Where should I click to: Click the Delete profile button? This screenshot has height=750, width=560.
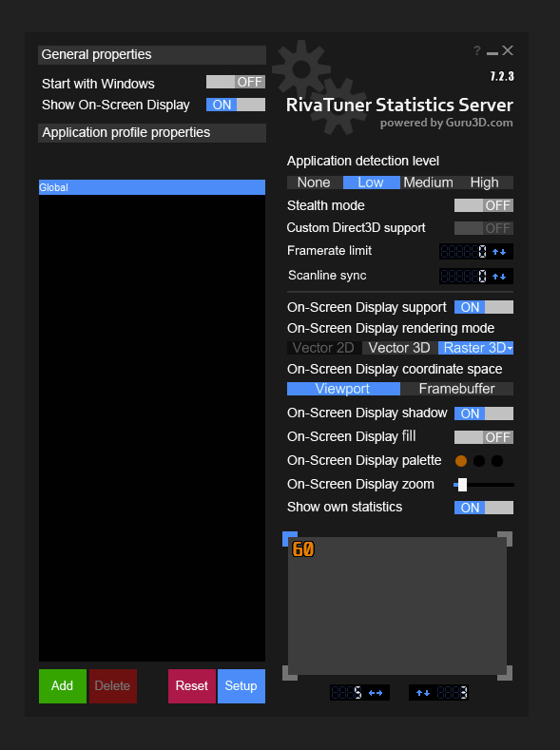pyautogui.click(x=113, y=686)
